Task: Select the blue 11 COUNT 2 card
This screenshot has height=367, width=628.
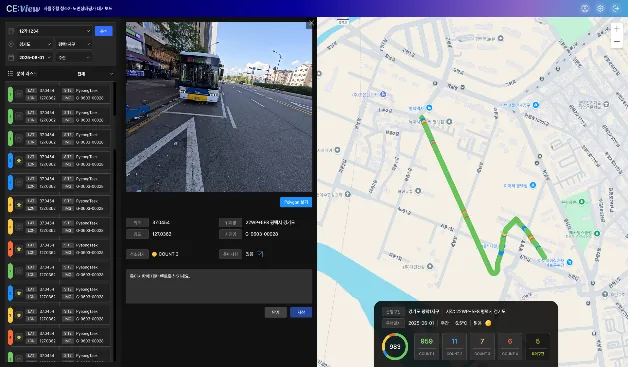Action: point(454,346)
